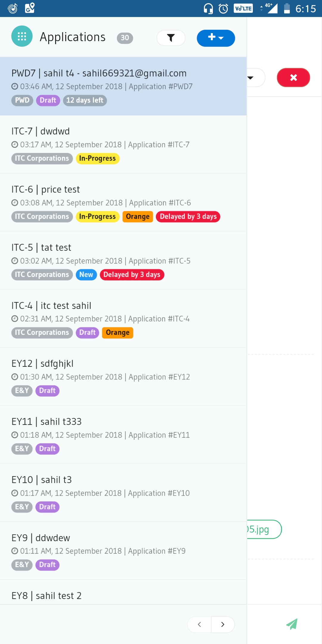Screen dimensions: 322x644
Task: Tap the alarm clock status bar icon
Action: (x=223, y=9)
